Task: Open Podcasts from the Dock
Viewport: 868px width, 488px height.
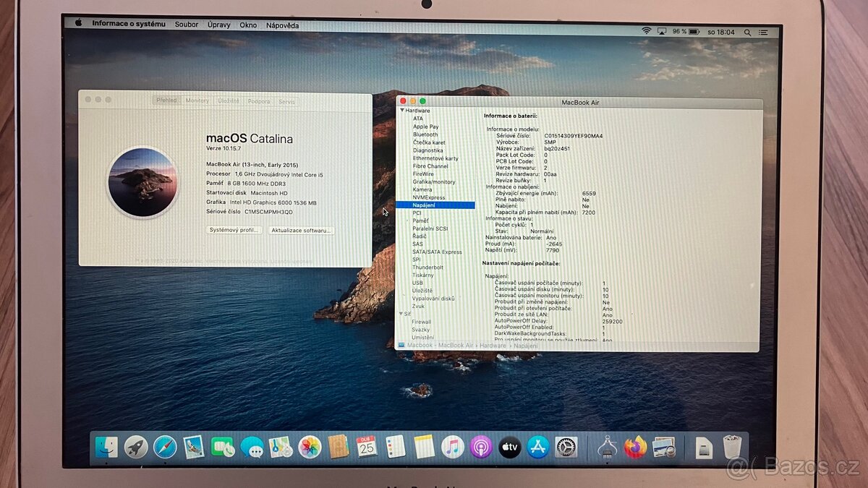Action: (480, 448)
